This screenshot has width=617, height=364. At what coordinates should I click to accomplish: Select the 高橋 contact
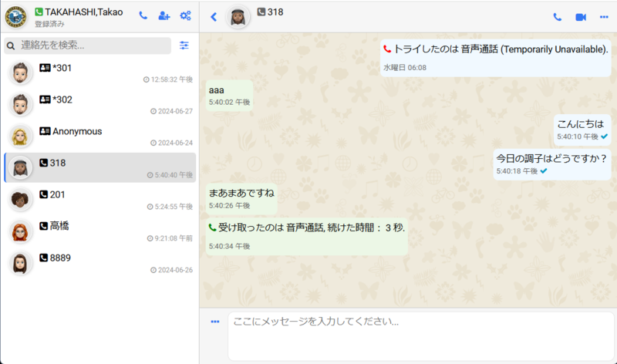point(100,231)
